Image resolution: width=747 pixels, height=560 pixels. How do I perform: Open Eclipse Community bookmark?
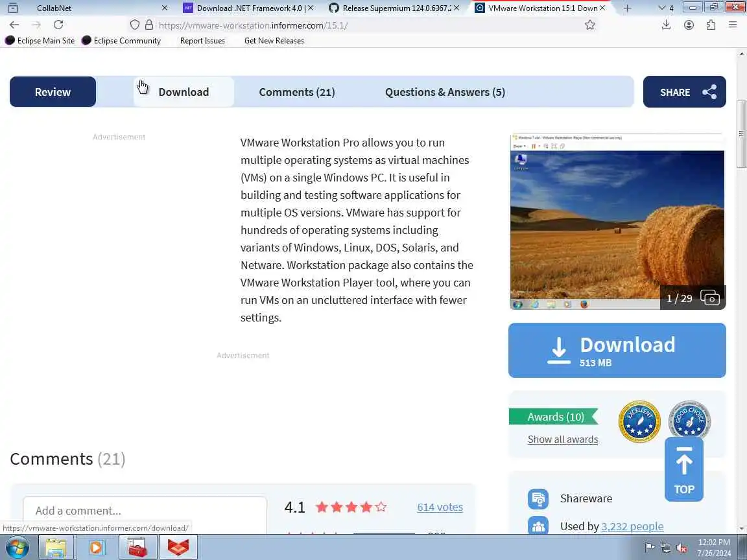[x=121, y=40]
